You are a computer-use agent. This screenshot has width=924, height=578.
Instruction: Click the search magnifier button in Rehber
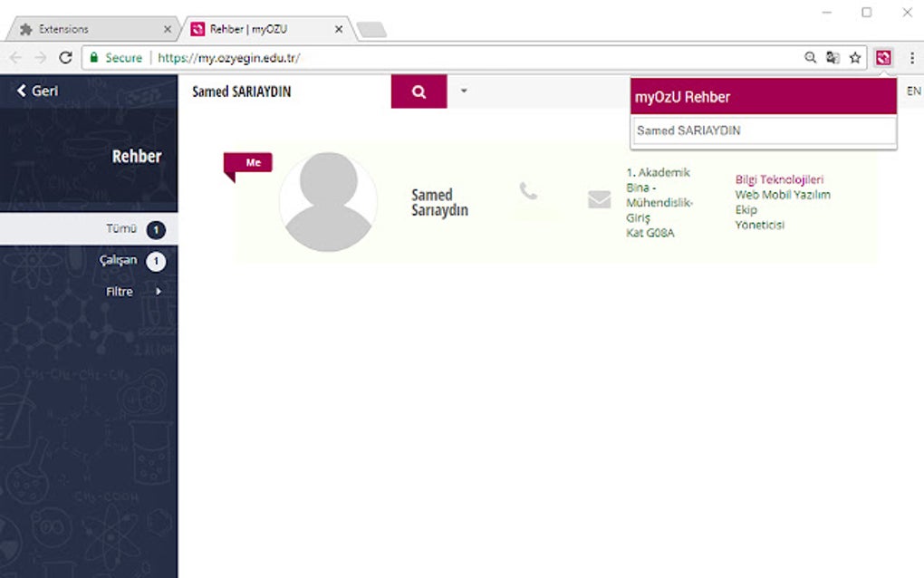418,91
